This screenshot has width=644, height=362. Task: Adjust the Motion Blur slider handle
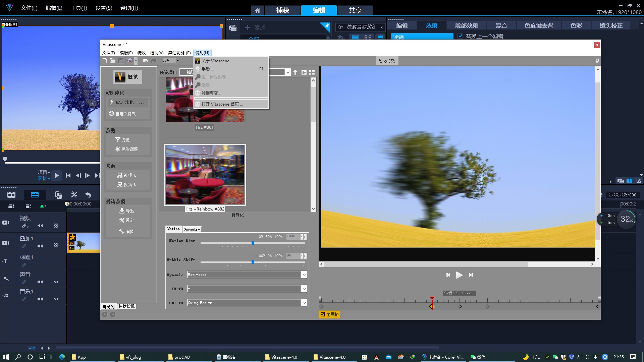click(x=253, y=243)
